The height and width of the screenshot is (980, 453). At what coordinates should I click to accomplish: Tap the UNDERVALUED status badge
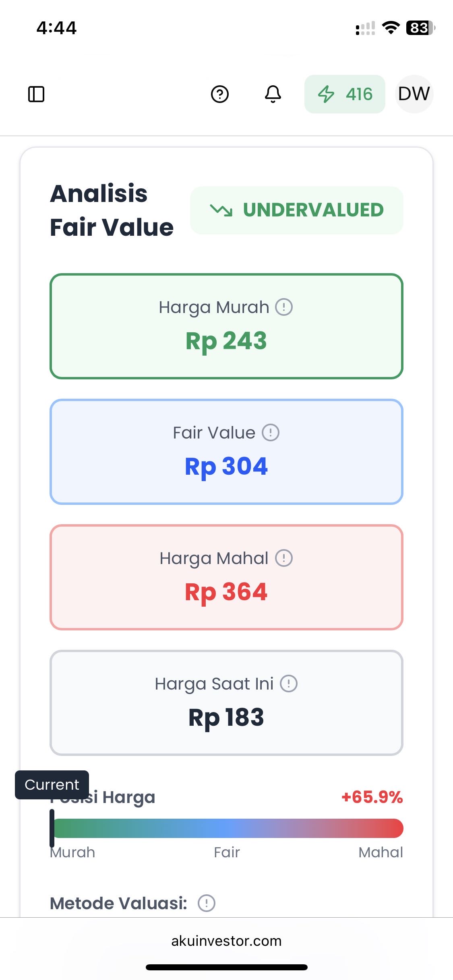tap(297, 210)
